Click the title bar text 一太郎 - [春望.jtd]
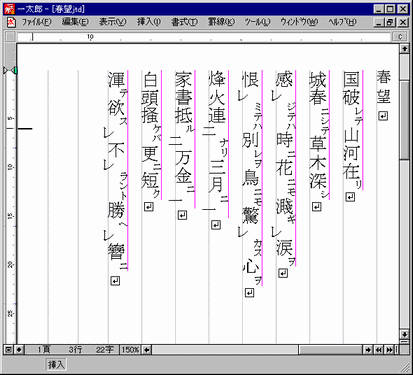The image size is (413, 375). 51,9
